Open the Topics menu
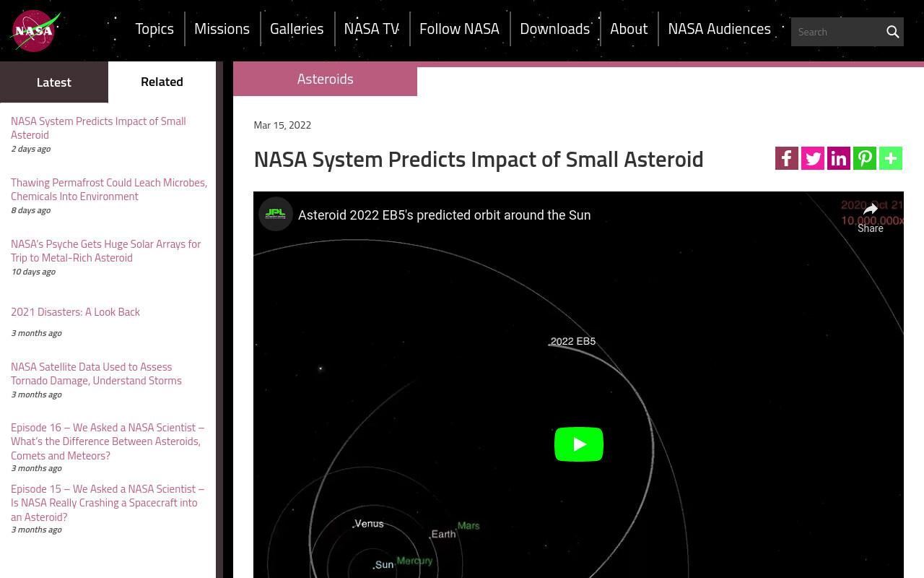Viewport: 924px width, 578px height. [154, 29]
